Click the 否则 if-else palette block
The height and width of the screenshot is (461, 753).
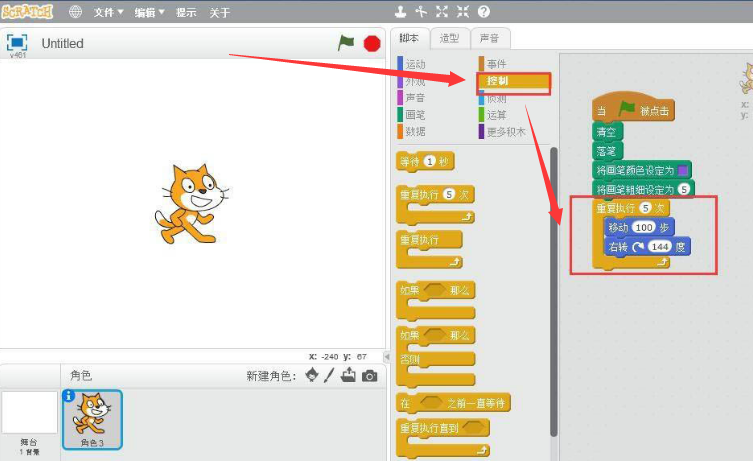point(435,357)
